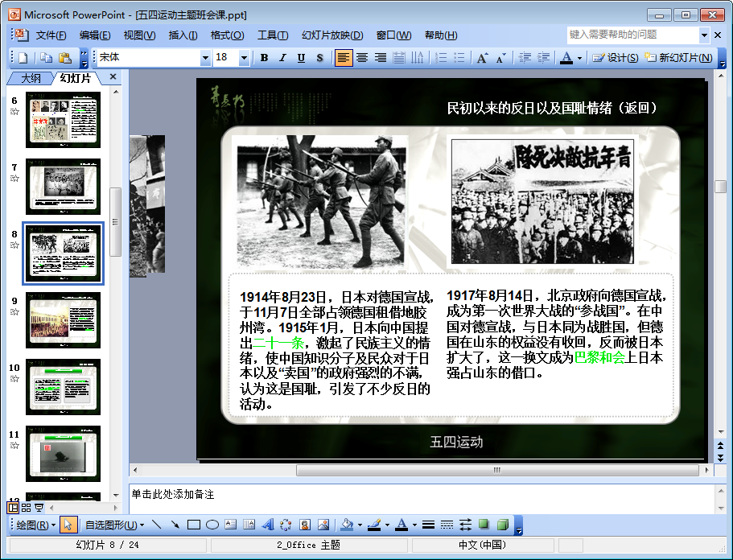
Task: Click the 设计 design button
Action: click(x=616, y=57)
